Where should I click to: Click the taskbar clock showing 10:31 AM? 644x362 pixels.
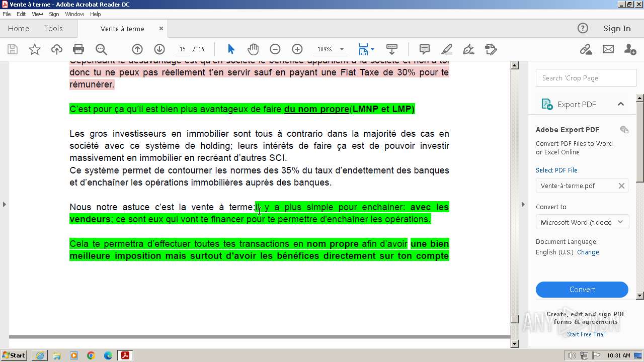(x=618, y=355)
